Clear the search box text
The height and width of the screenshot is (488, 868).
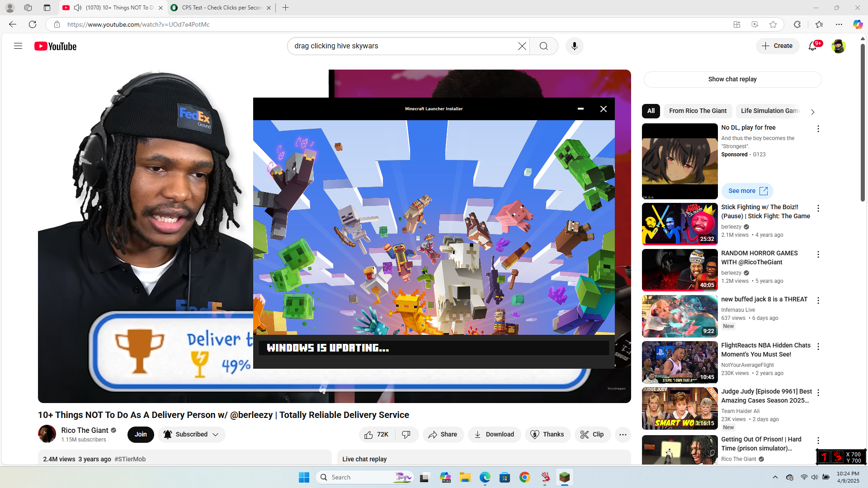522,46
